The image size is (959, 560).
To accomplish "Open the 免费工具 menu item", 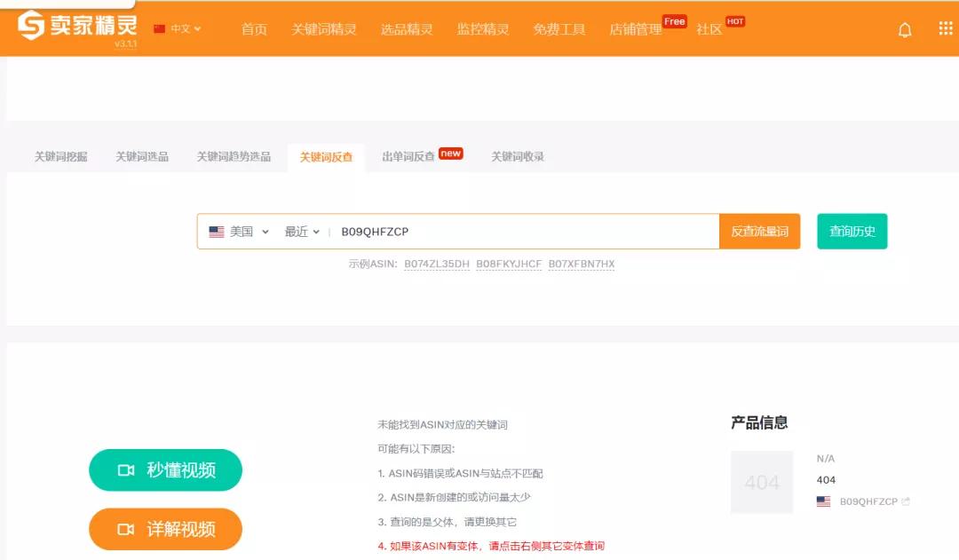I will pos(559,28).
